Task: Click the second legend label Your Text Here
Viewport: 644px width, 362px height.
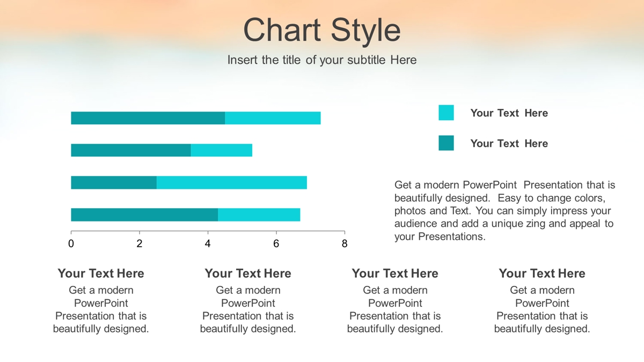Action: point(509,143)
